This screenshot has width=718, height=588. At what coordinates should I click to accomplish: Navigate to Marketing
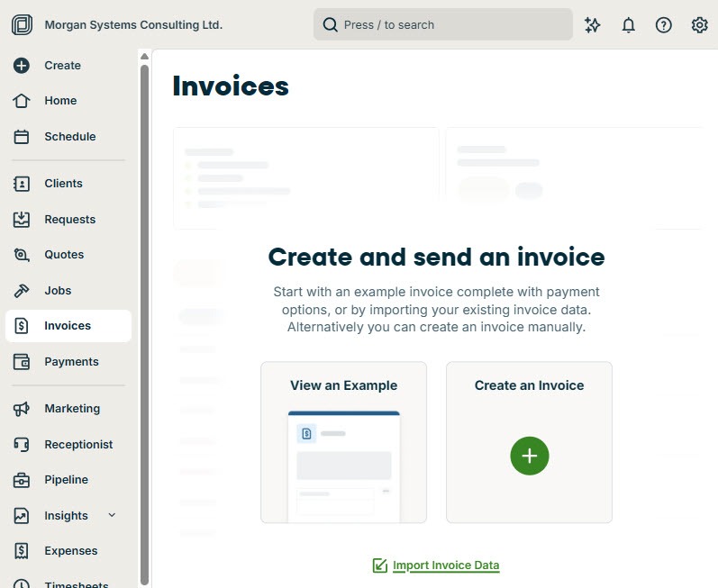coord(72,409)
